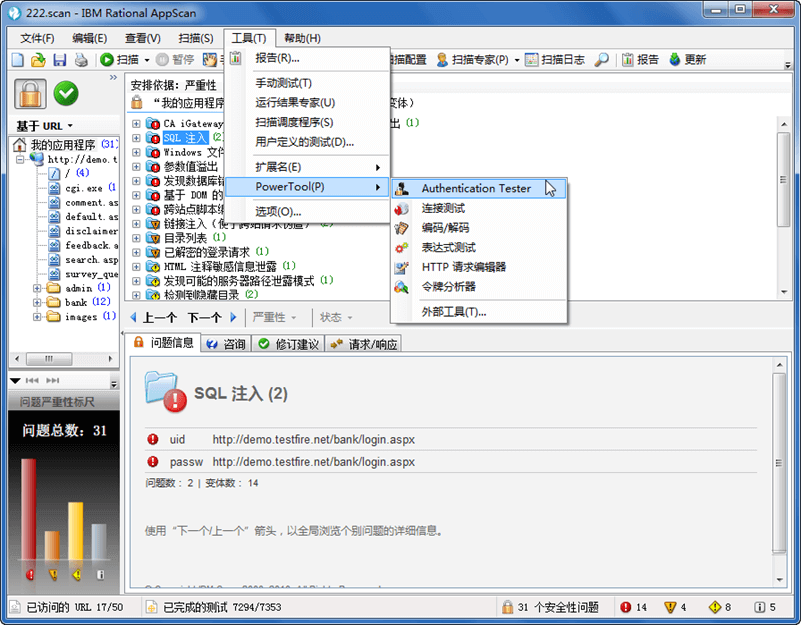This screenshot has width=801, height=625.
Task: Click 报告 report toolbar button
Action: [x=640, y=60]
